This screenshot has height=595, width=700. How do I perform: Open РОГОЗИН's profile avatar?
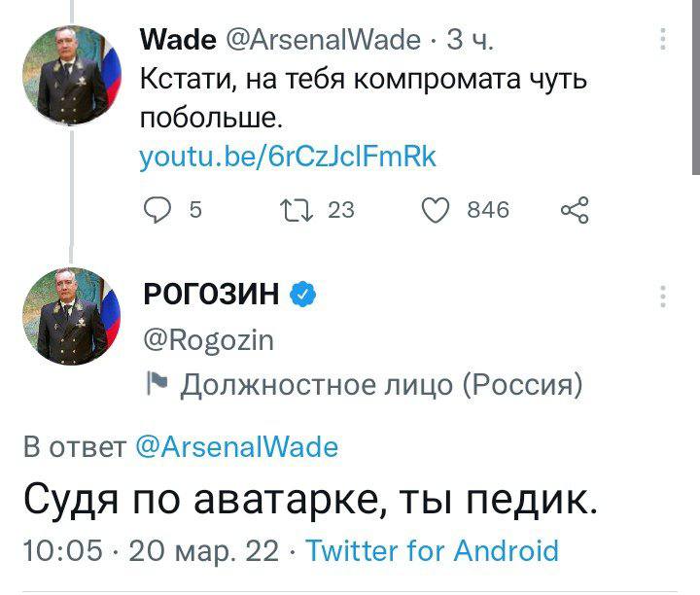tap(66, 316)
